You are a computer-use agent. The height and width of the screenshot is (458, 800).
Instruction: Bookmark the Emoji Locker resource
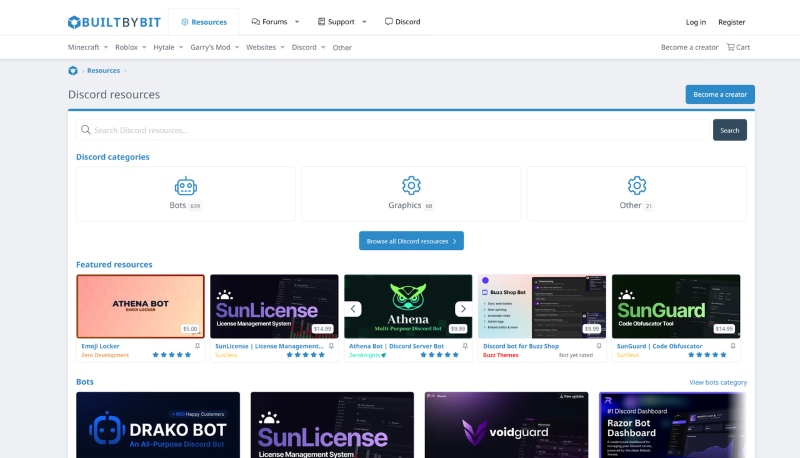pyautogui.click(x=197, y=346)
